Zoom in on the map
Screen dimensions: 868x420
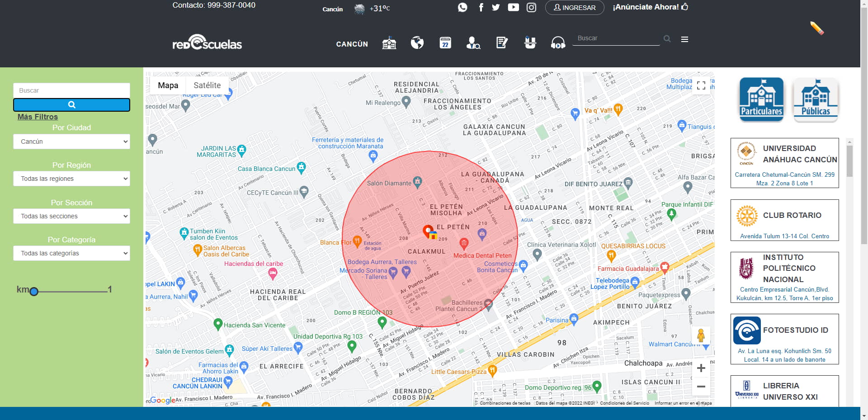[x=701, y=368]
